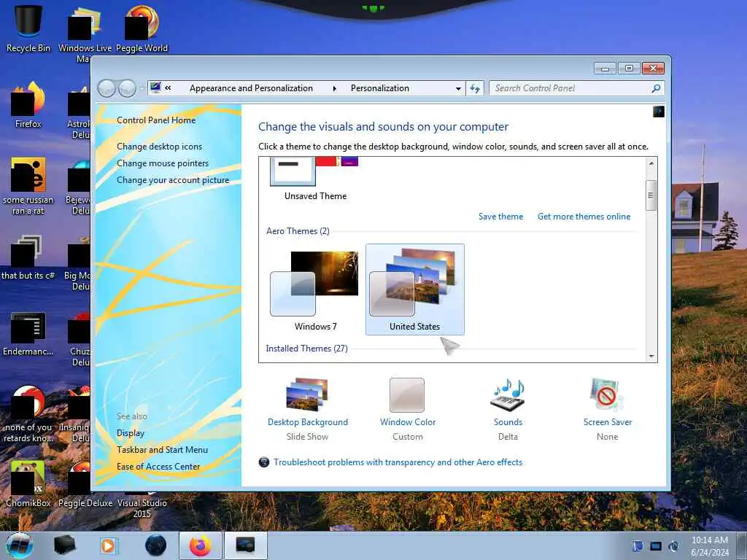Image resolution: width=747 pixels, height=560 pixels.
Task: Click the network tray icon
Action: (656, 546)
